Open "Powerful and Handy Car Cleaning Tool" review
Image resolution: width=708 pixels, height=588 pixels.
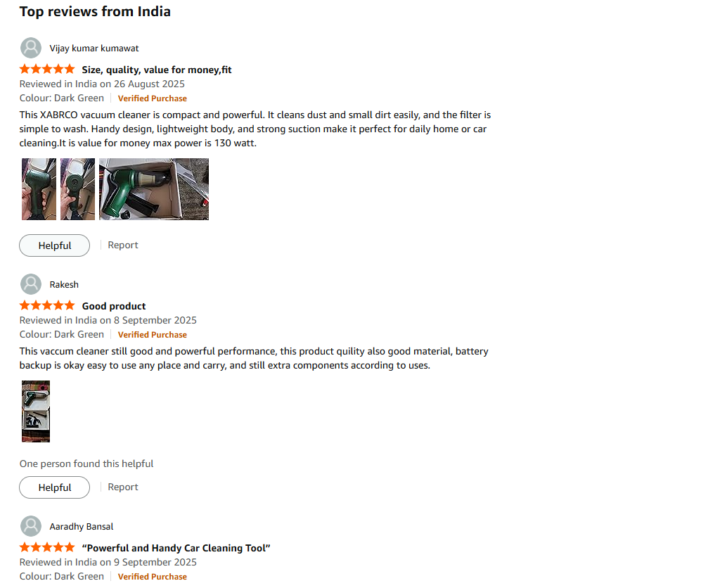[176, 548]
